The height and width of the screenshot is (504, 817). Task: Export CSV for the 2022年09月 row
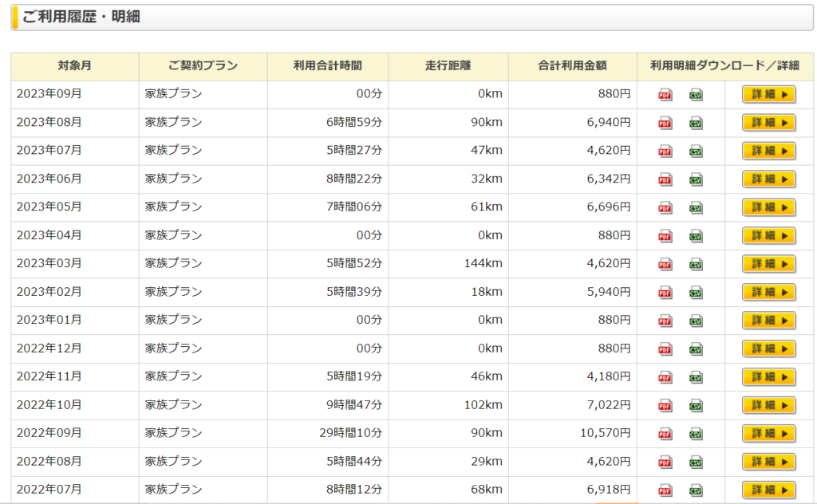[696, 434]
